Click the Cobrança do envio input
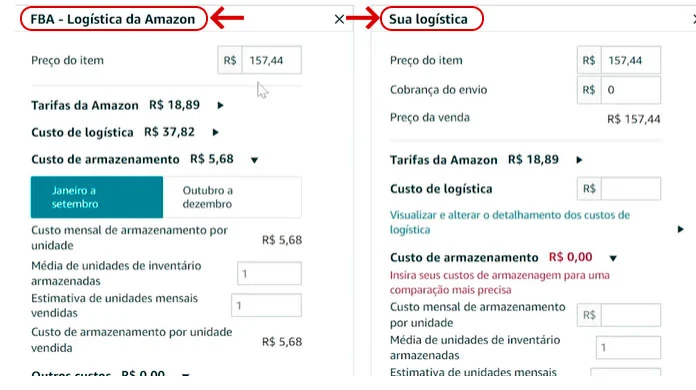The image size is (696, 390). [631, 90]
